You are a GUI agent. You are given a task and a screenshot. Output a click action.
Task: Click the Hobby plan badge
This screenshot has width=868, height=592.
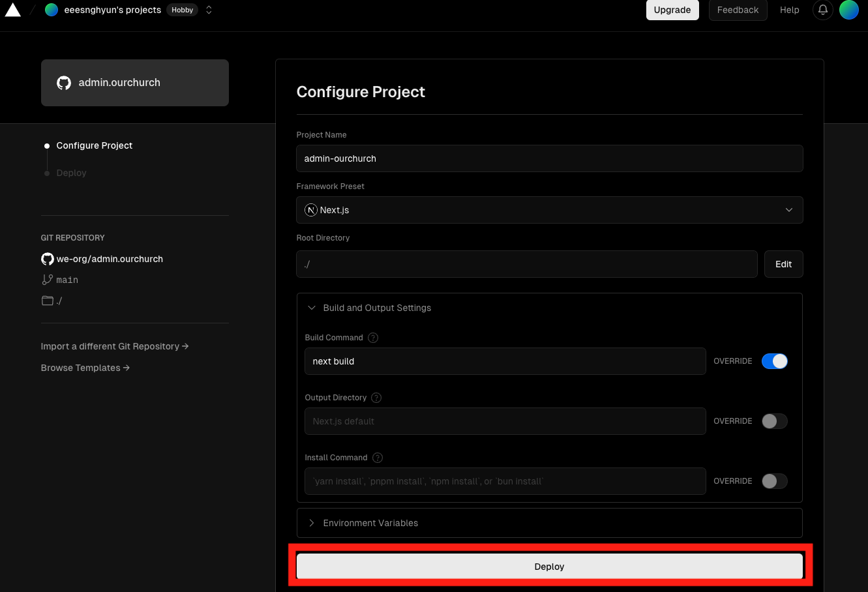(x=183, y=10)
